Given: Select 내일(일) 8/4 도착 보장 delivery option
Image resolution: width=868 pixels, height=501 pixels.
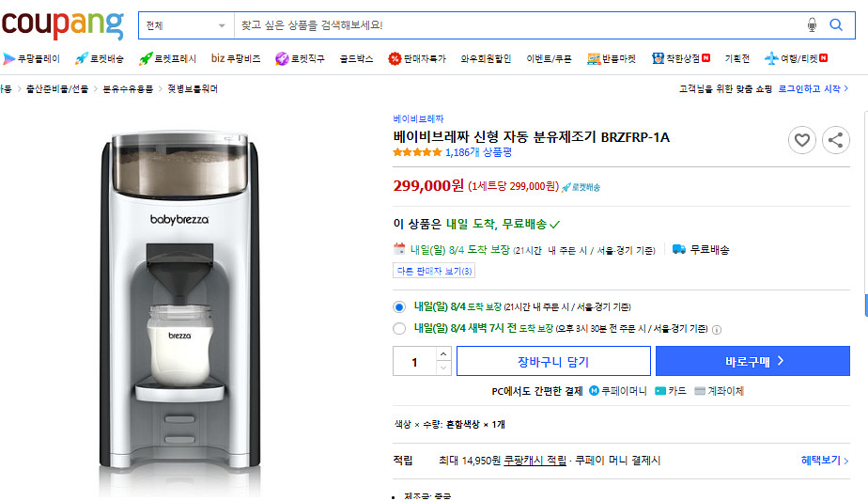Looking at the screenshot, I should click(x=399, y=306).
